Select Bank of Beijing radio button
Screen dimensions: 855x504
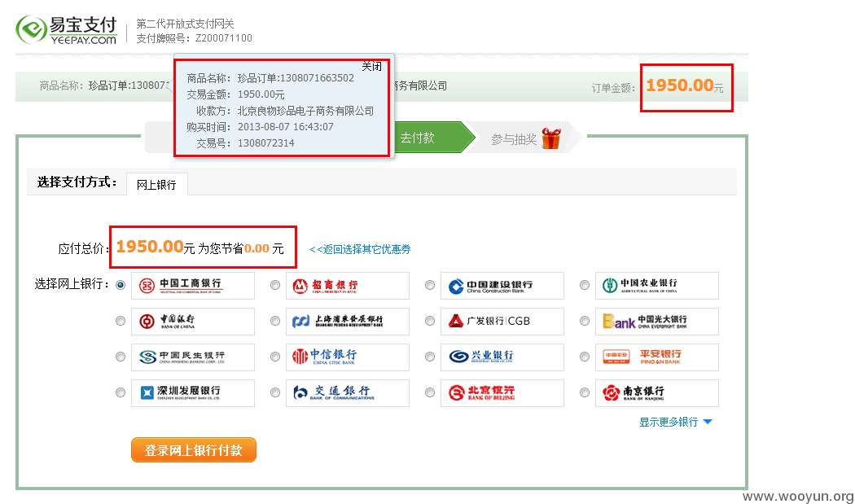430,392
